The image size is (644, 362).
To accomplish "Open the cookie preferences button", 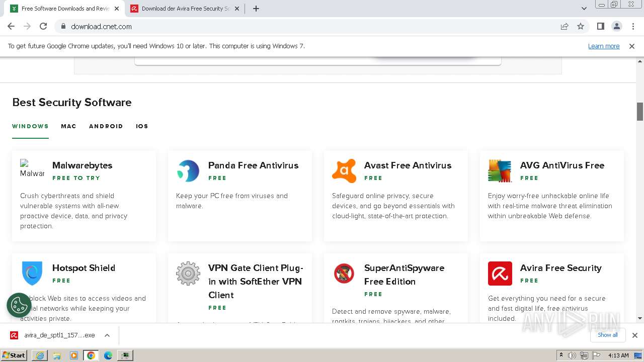I will pyautogui.click(x=19, y=305).
